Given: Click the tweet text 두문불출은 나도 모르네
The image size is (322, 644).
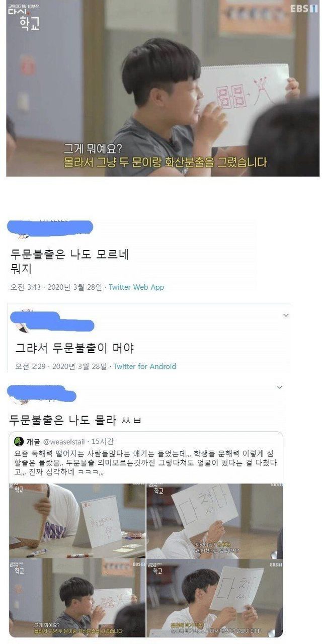Looking at the screenshot, I should 69,255.
